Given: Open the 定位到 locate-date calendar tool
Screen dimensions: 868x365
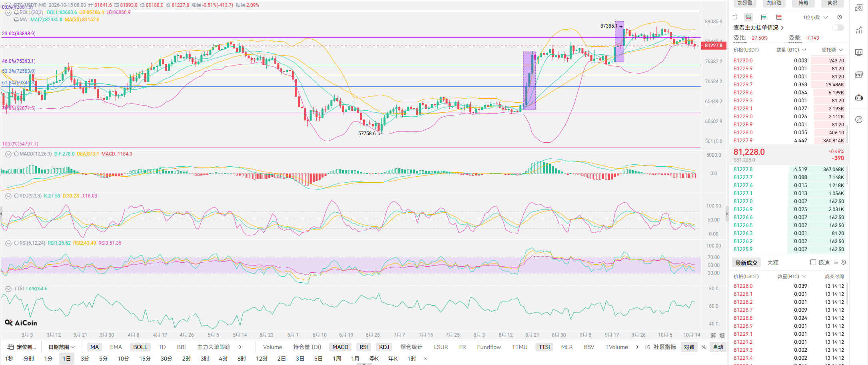Looking at the screenshot, I should pyautogui.click(x=22, y=347).
